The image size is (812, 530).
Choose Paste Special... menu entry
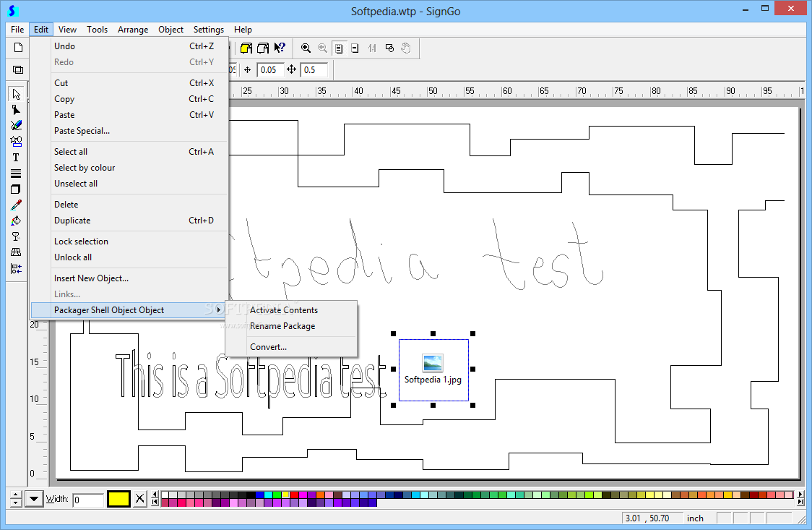click(x=129, y=131)
